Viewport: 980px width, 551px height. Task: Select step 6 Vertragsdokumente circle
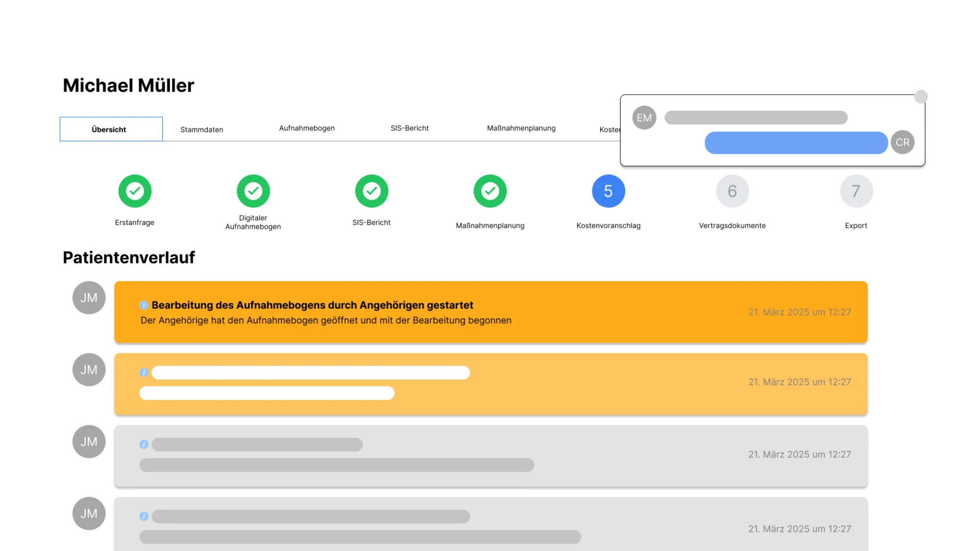click(x=733, y=191)
